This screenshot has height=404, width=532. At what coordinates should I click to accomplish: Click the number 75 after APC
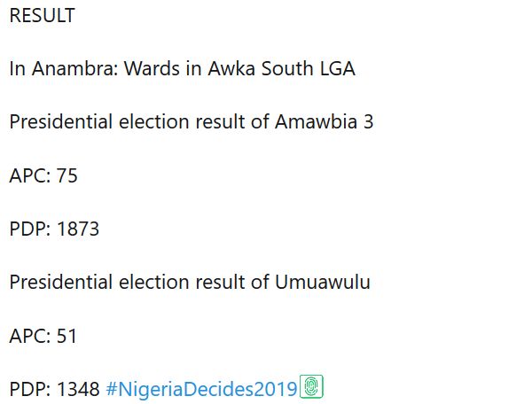click(66, 175)
